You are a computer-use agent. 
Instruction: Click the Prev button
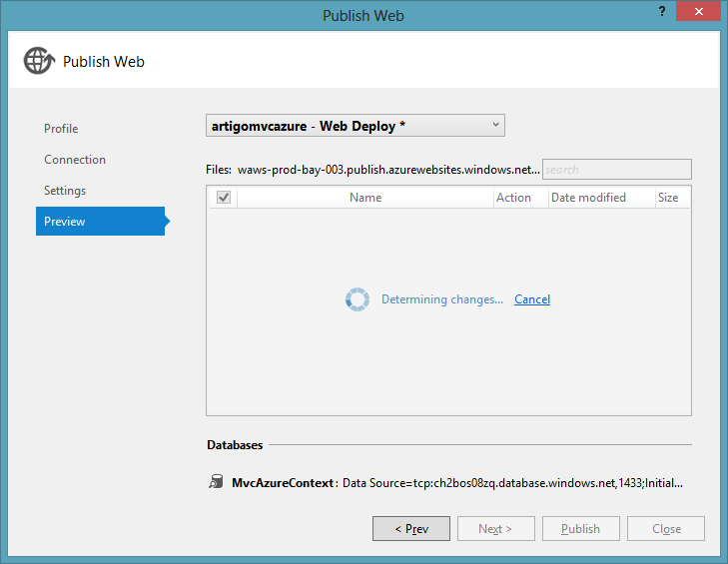[411, 529]
